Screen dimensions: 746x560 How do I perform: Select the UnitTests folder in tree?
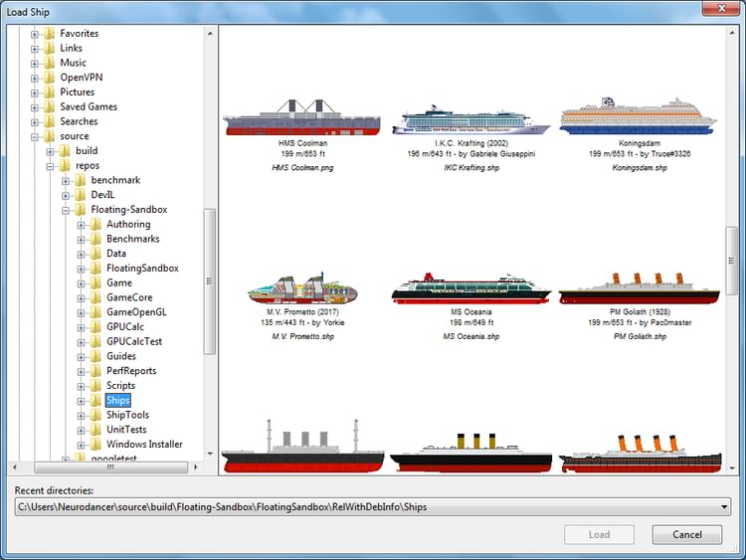pyautogui.click(x=126, y=430)
